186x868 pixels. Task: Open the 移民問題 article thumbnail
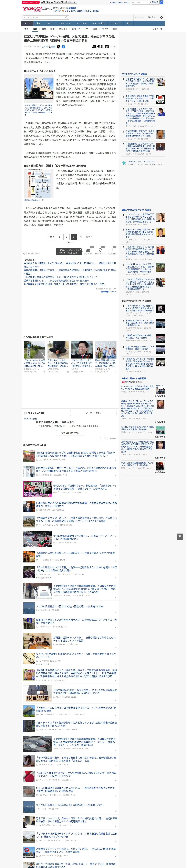click(x=38, y=693)
